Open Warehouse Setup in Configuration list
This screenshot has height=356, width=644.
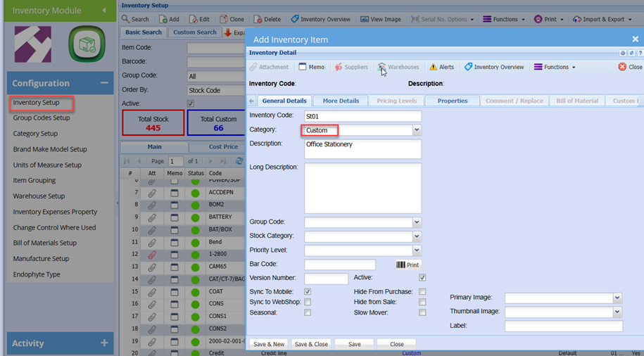[x=39, y=196]
